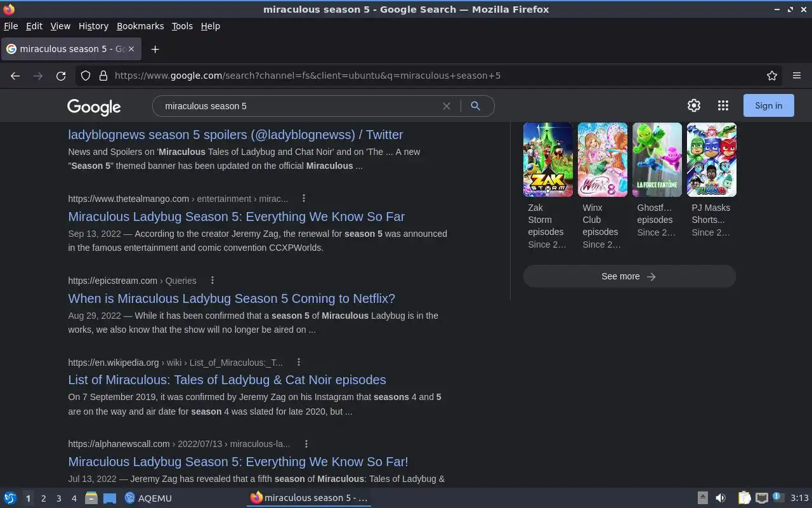Open the volume control in tray
Screen dimensions: 812x508
click(721, 498)
